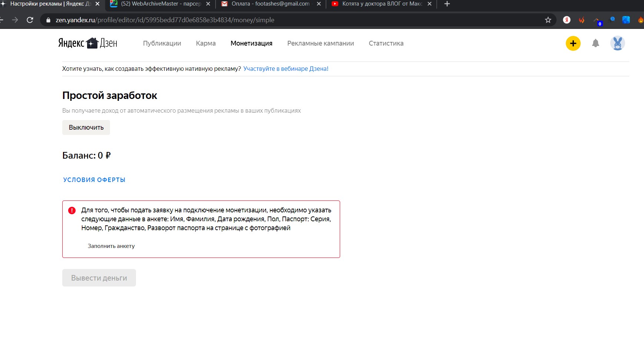644x348 pixels.
Task: Go to the Карма section
Action: (x=206, y=43)
